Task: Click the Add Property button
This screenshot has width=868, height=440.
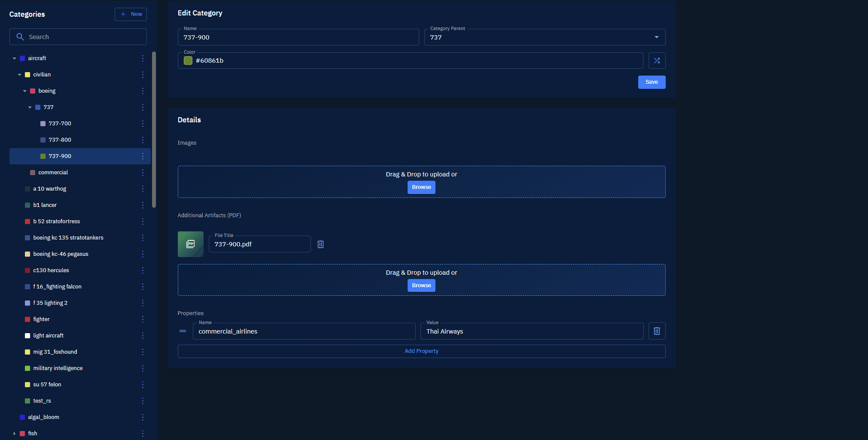Action: 421,351
